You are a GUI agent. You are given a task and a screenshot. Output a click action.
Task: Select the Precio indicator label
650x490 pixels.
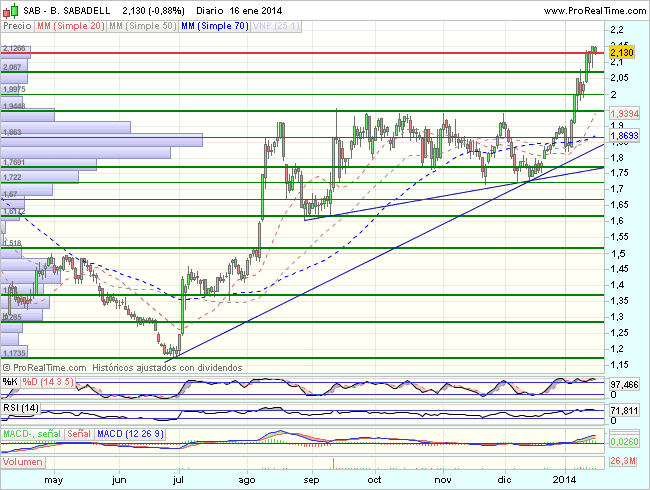click(x=17, y=26)
